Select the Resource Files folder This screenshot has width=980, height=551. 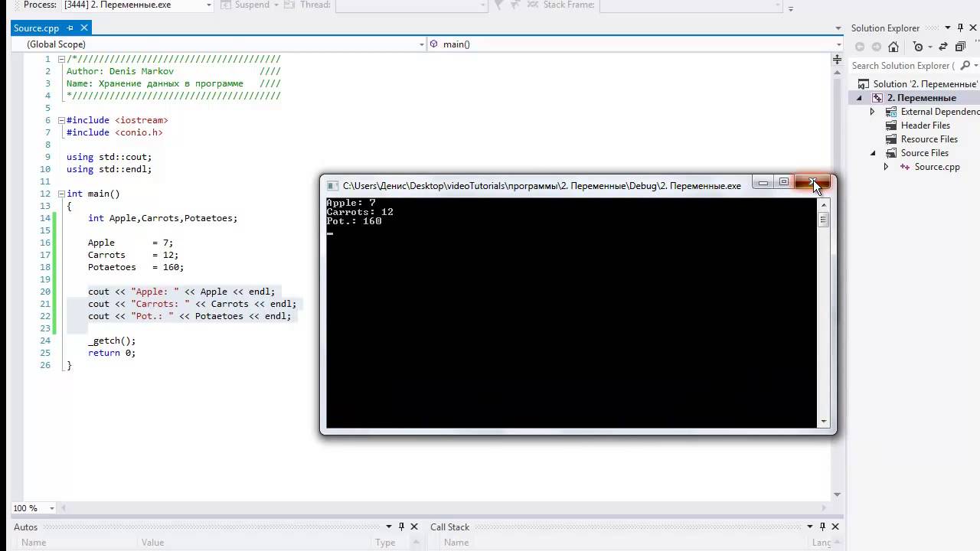tap(929, 139)
